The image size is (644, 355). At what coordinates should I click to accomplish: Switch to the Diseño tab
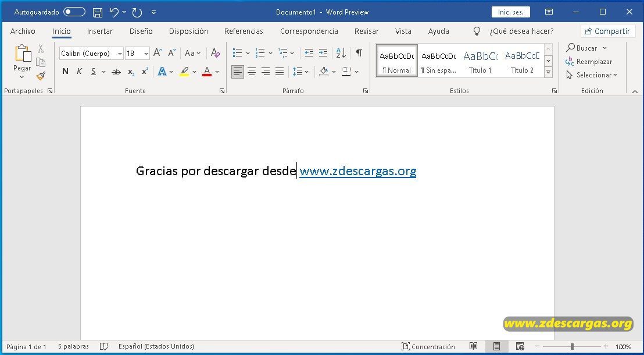(x=141, y=31)
